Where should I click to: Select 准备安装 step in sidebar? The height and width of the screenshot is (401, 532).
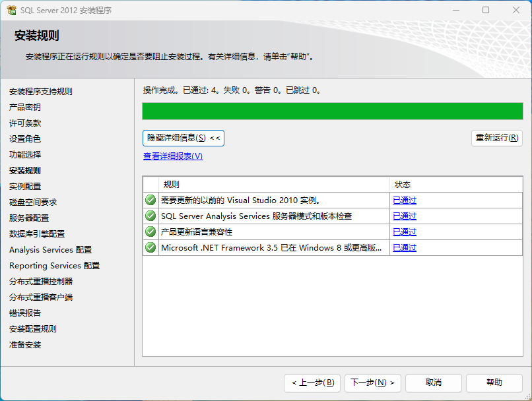tap(25, 345)
